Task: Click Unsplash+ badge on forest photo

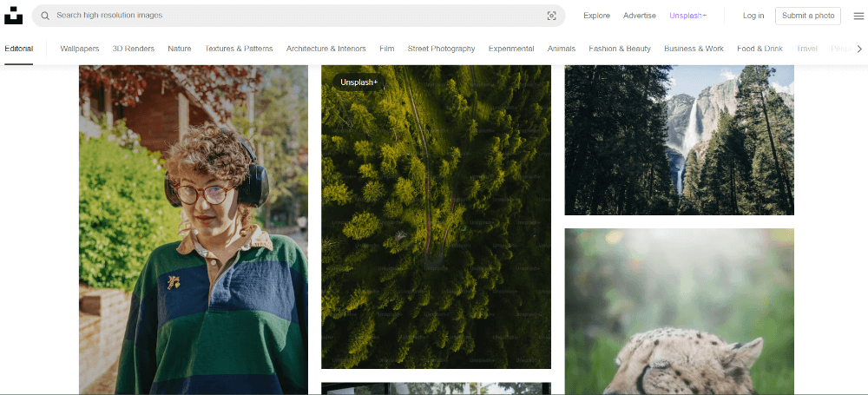Action: [x=358, y=82]
